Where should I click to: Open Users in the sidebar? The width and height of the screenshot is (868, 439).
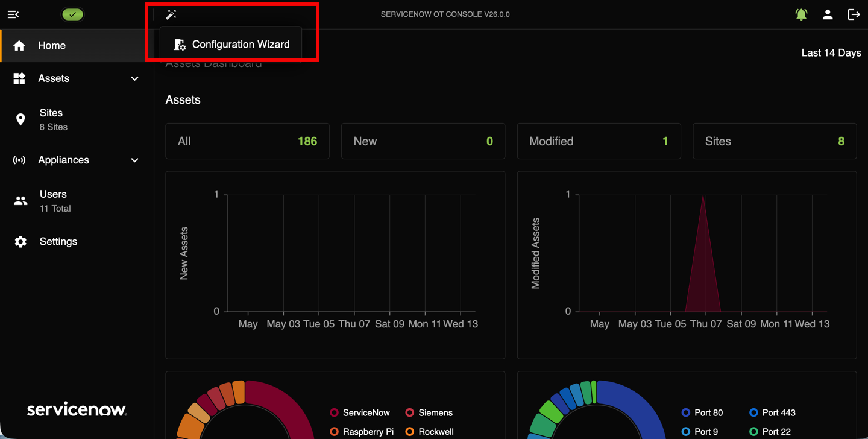(x=77, y=201)
